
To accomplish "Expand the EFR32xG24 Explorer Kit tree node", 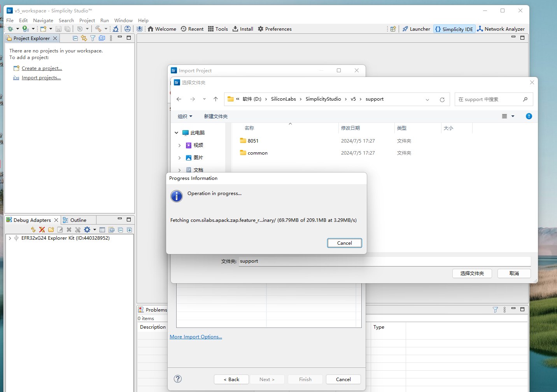I will (x=10, y=238).
